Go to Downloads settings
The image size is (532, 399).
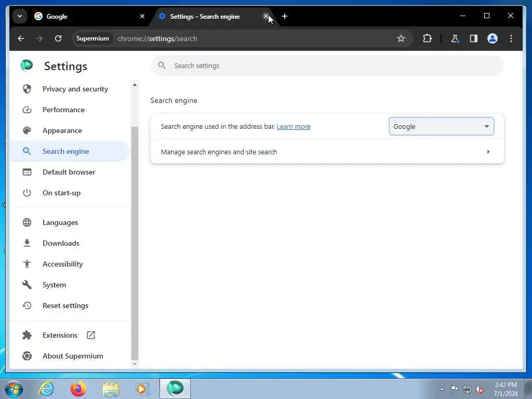pyautogui.click(x=70, y=243)
